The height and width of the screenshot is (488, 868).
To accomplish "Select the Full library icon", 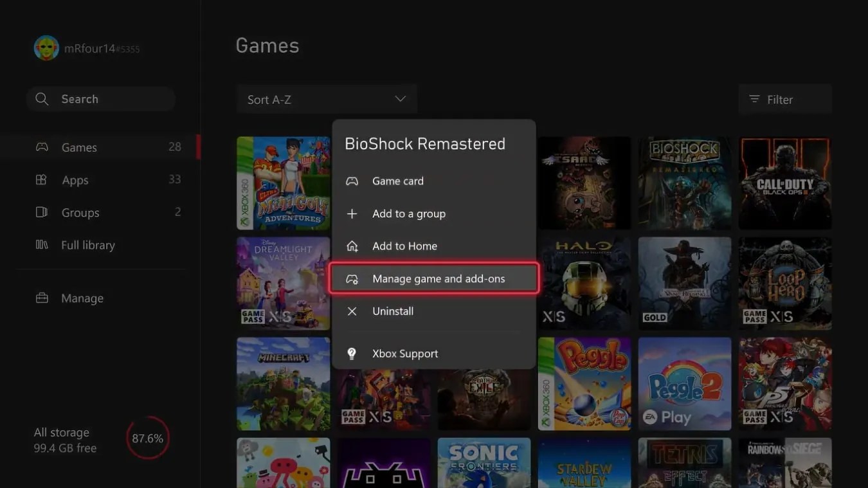I will click(41, 244).
